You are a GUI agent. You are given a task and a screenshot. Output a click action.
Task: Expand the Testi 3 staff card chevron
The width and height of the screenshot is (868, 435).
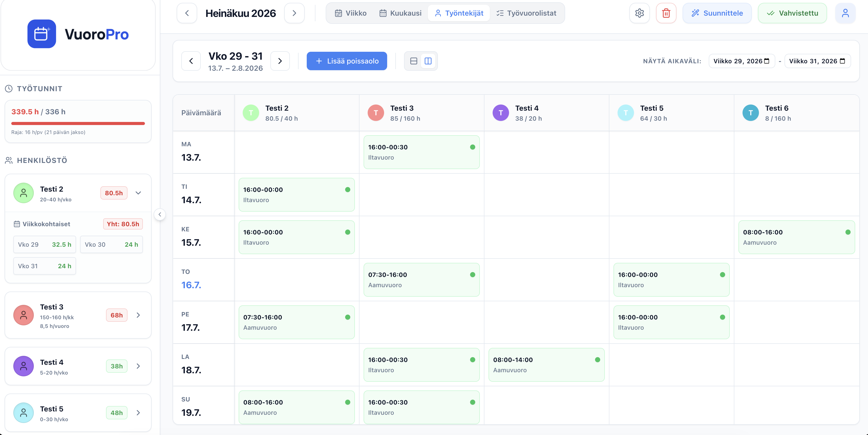point(138,315)
